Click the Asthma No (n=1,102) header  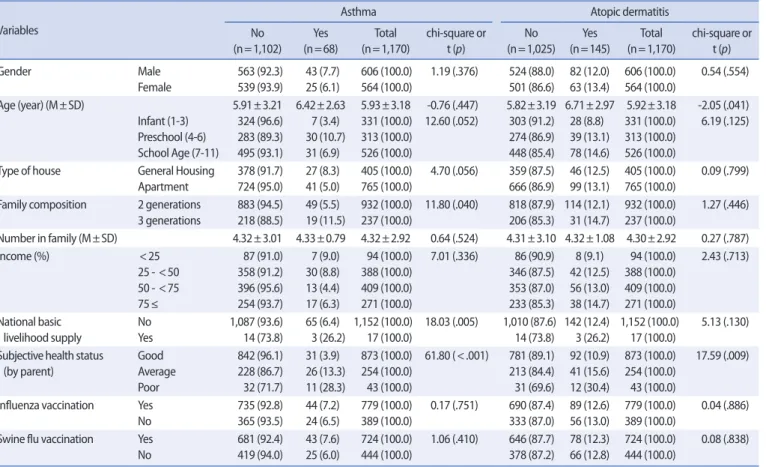[257, 41]
